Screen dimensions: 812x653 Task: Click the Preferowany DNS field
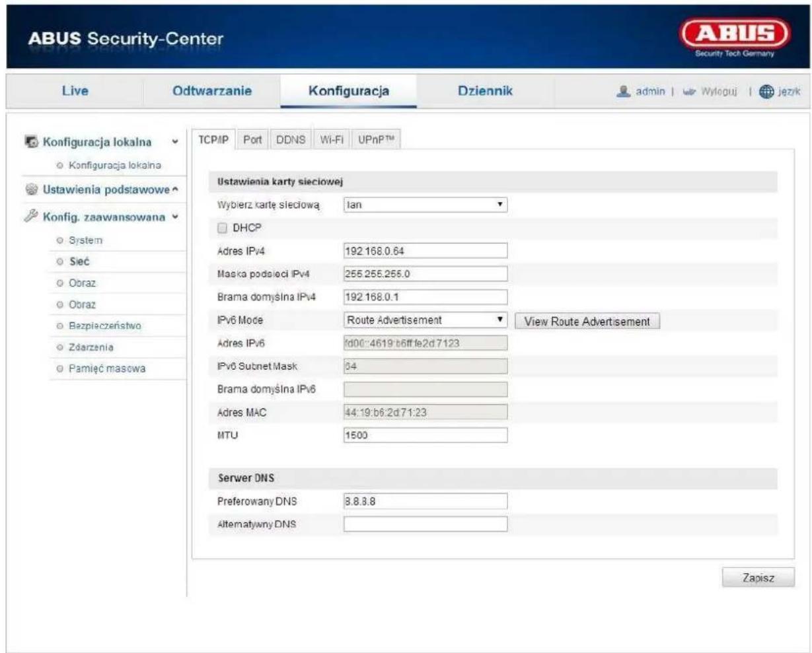425,501
